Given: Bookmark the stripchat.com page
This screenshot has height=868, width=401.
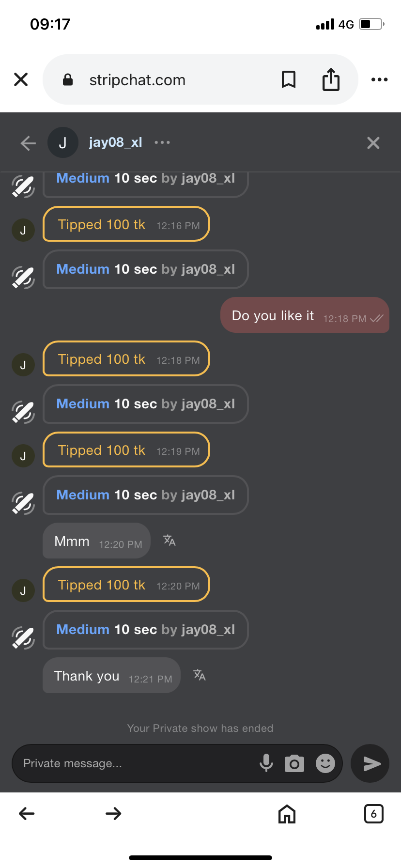Looking at the screenshot, I should pyautogui.click(x=289, y=79).
